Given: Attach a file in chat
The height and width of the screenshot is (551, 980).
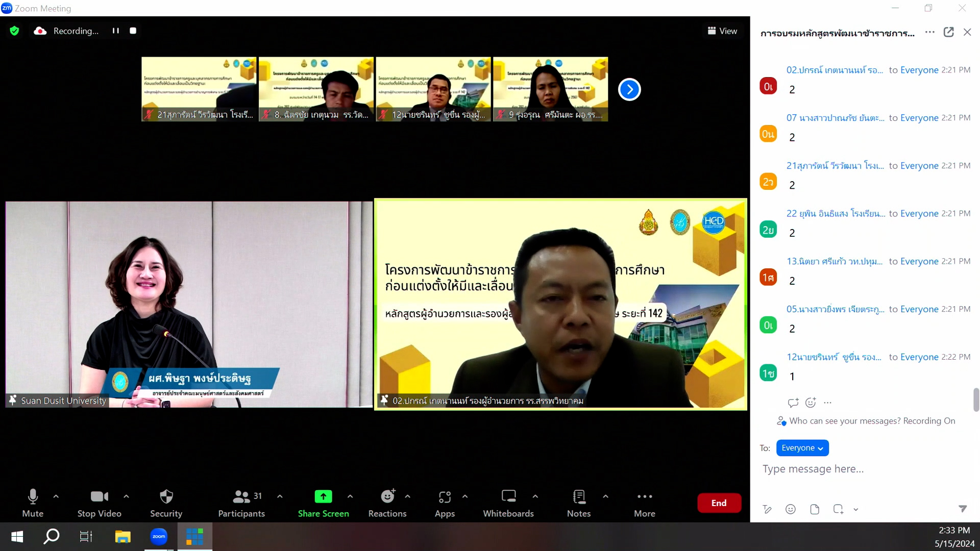Looking at the screenshot, I should (815, 509).
